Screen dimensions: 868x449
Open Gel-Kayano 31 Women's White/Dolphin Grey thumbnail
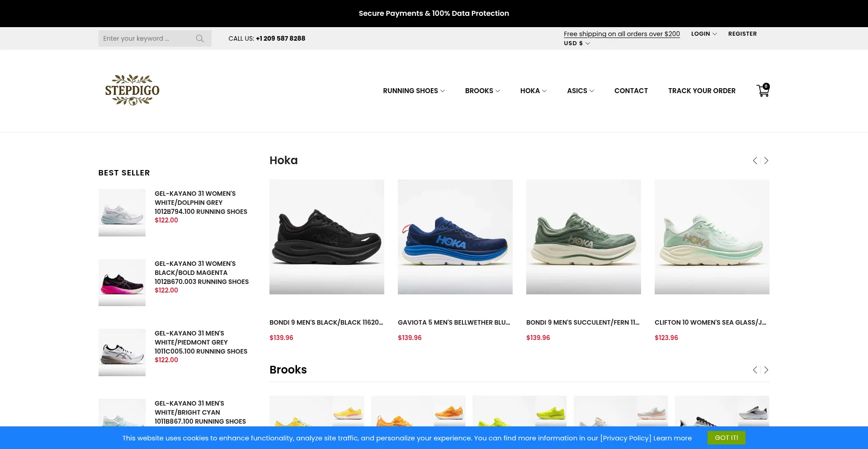coord(122,213)
